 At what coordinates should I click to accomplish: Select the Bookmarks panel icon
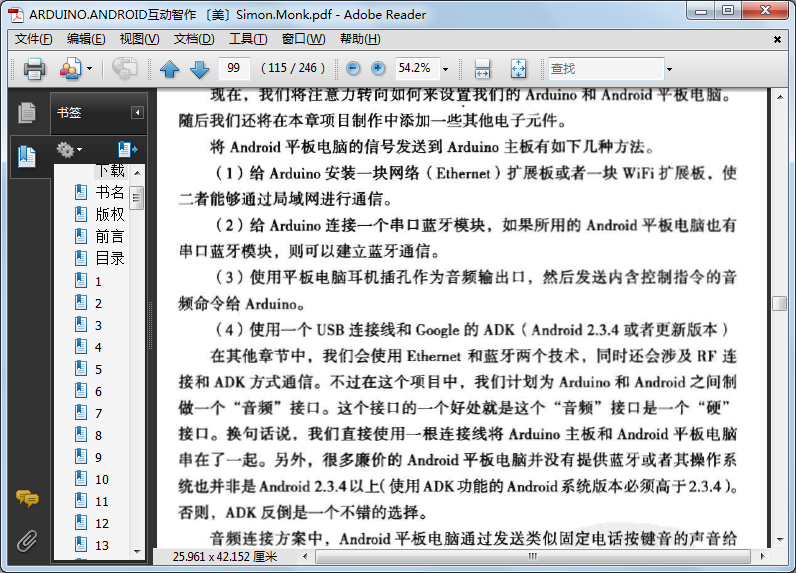coord(27,156)
